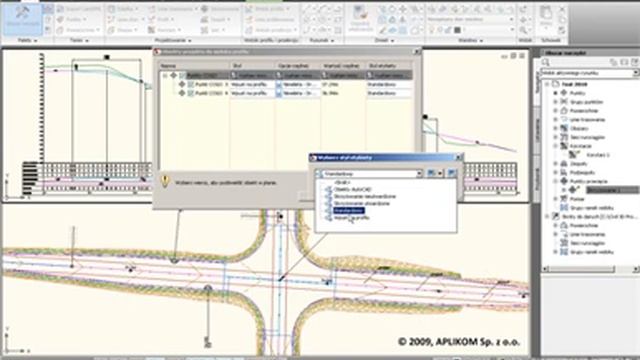Select the Sieci rurociągów node under the drawing in Toolspace
The width and height of the screenshot is (640, 360).
588,137
